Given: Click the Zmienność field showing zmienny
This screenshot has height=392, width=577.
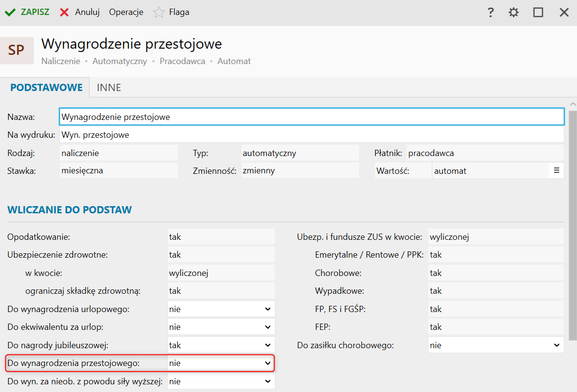Looking at the screenshot, I should point(300,170).
